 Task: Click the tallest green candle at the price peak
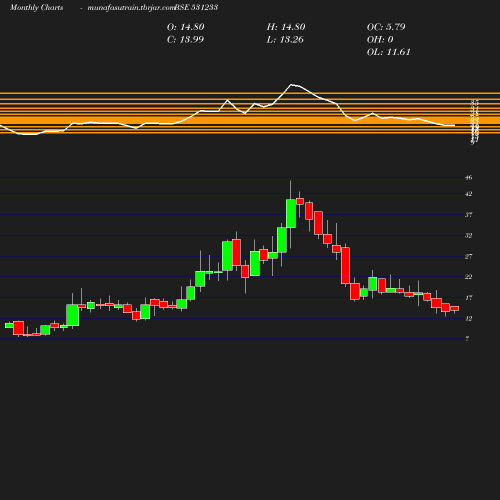point(291,214)
